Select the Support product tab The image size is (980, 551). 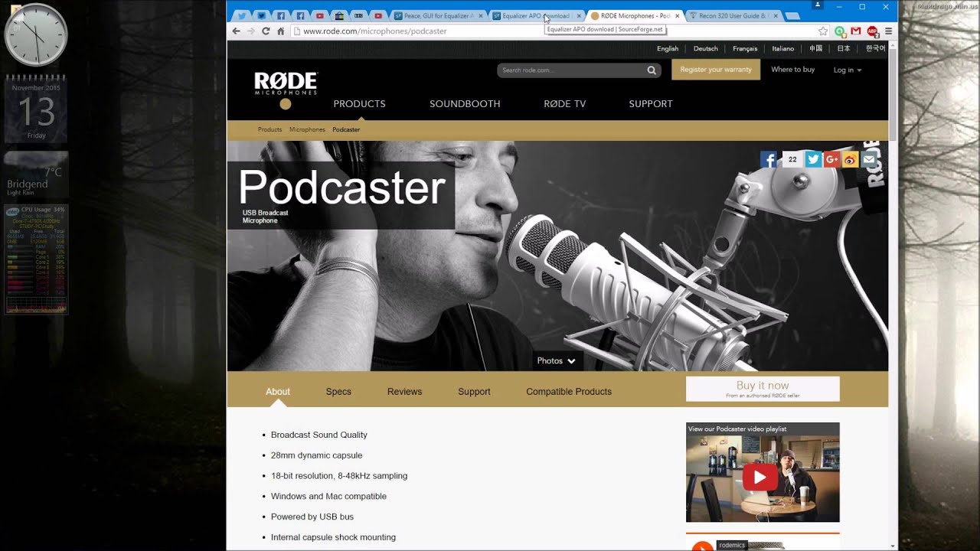click(474, 392)
